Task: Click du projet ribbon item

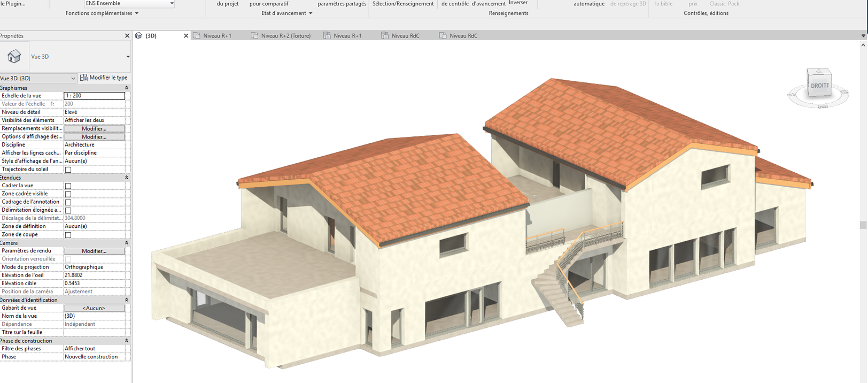Action: [228, 4]
